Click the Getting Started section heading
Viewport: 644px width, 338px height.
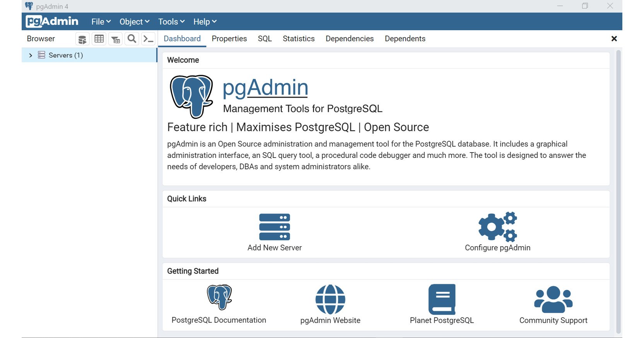click(193, 271)
